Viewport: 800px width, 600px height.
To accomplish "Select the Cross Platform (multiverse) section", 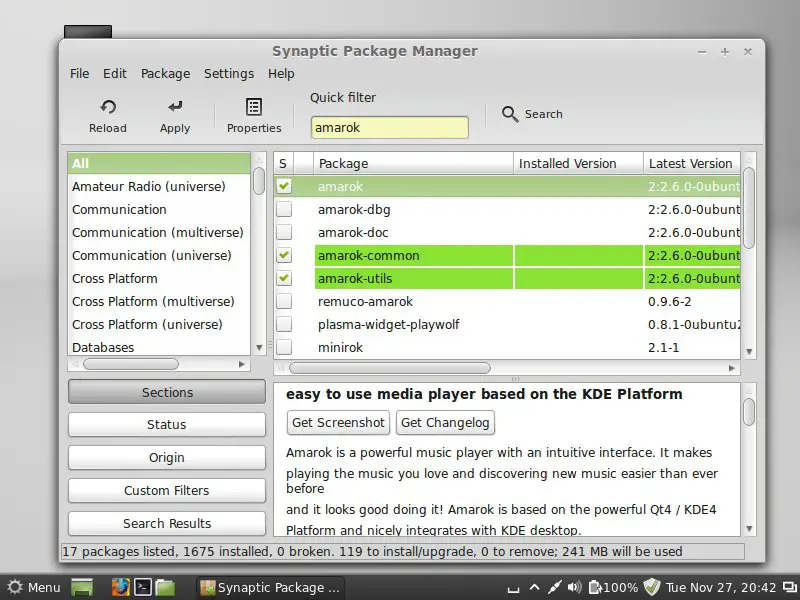I will (x=159, y=301).
